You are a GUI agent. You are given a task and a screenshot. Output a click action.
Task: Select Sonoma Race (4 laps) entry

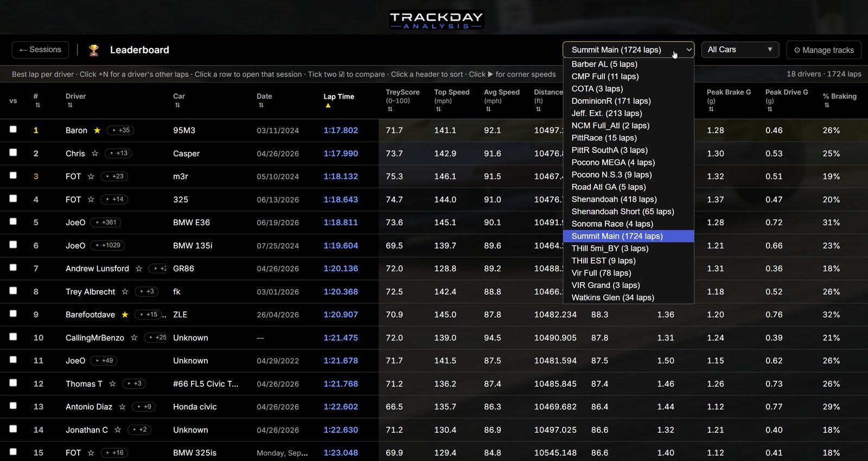[x=628, y=224]
